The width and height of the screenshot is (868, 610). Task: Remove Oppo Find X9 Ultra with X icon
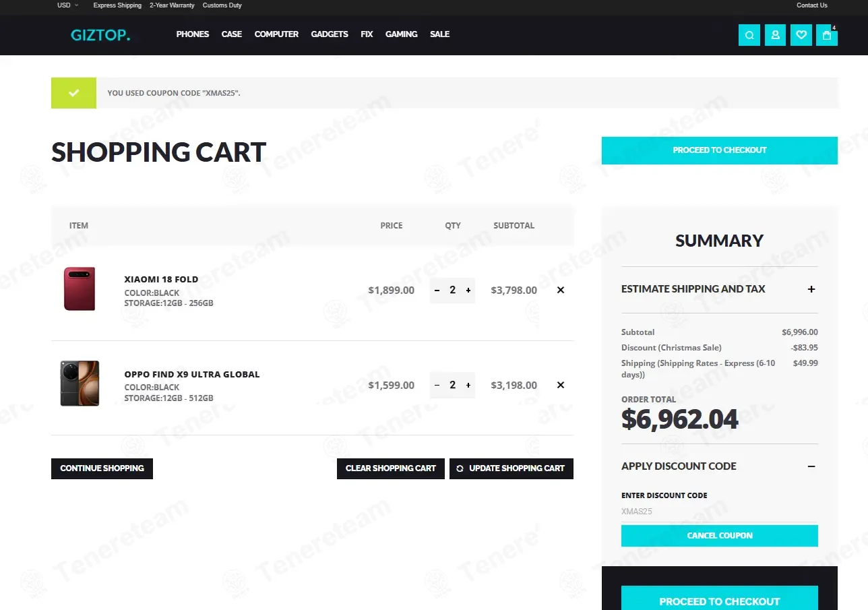(x=561, y=386)
